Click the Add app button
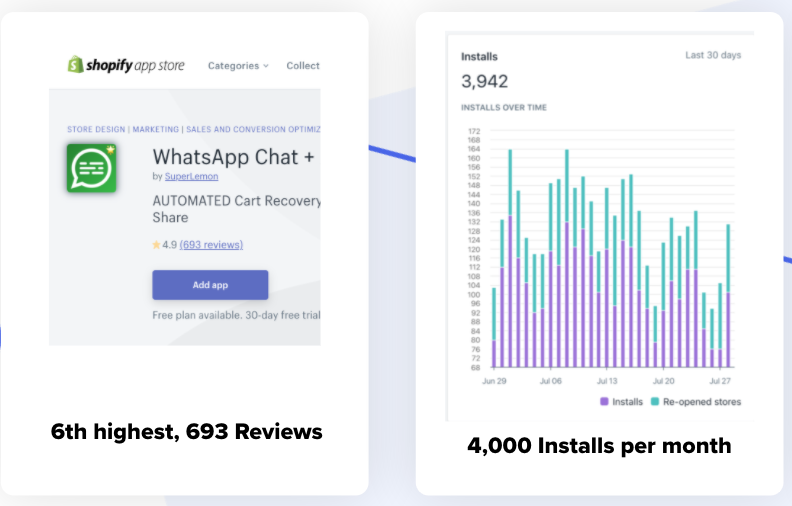This screenshot has width=792, height=506. click(x=210, y=285)
